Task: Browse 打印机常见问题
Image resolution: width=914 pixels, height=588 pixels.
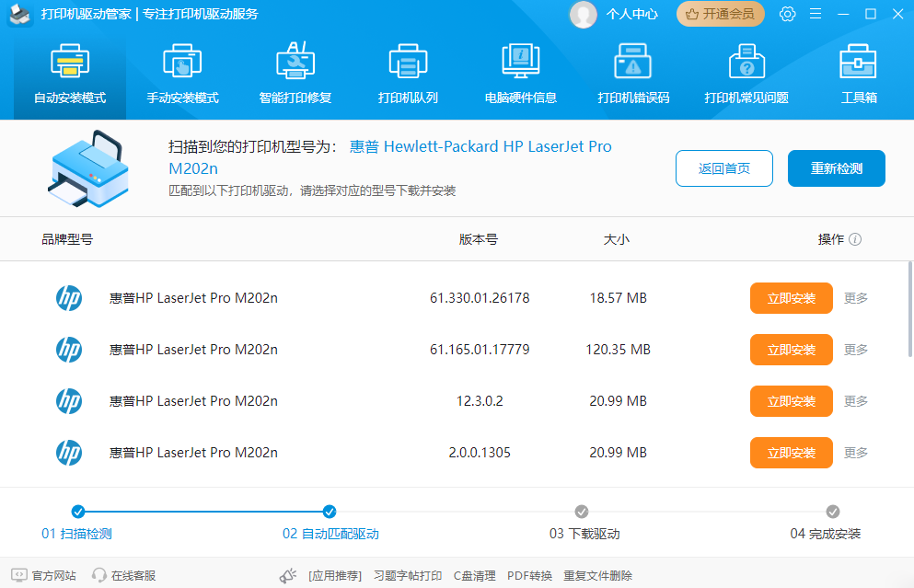Action: 746,74
